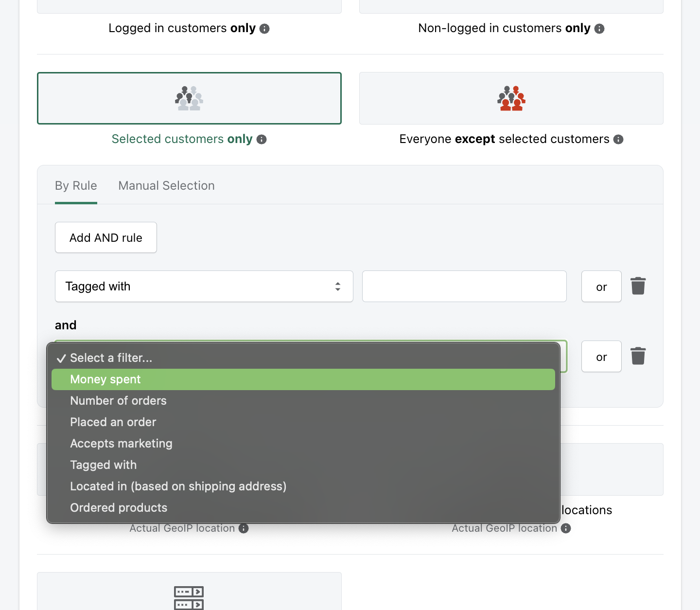Screen dimensions: 700x610
Task: Click the or button in Tagged with row
Action: pyautogui.click(x=601, y=287)
